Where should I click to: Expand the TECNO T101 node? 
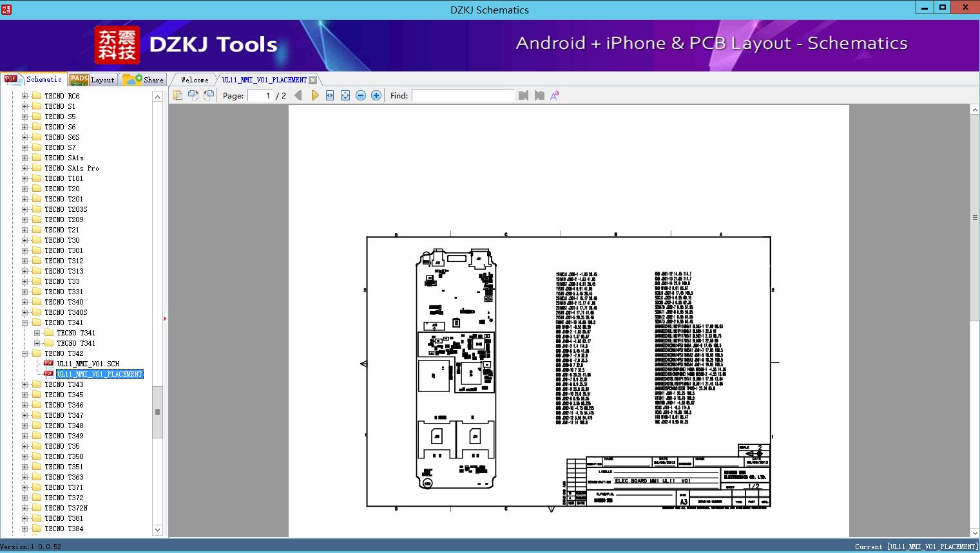tap(24, 178)
